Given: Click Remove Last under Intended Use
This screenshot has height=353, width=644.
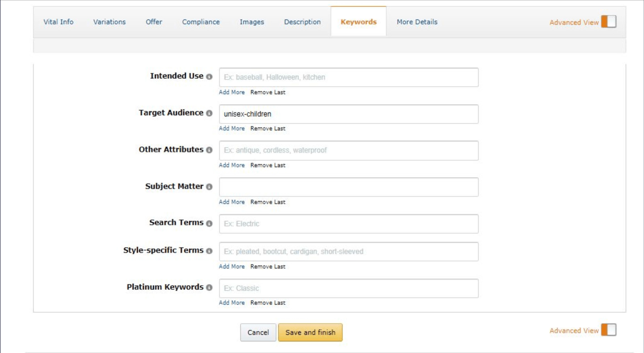Looking at the screenshot, I should point(268,92).
